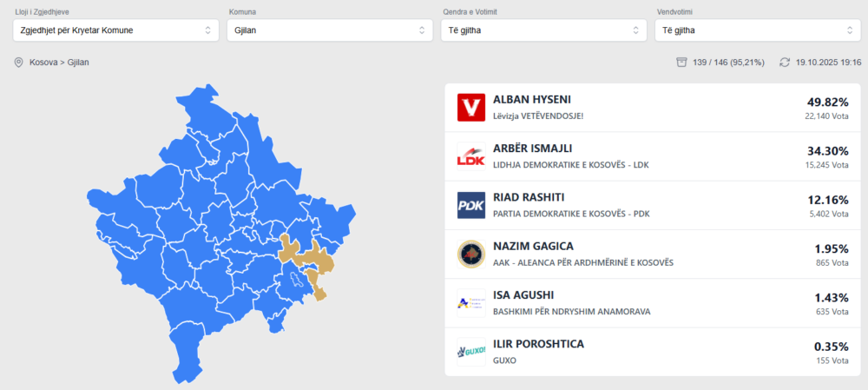Click the GUXO party logo icon

pyautogui.click(x=471, y=352)
